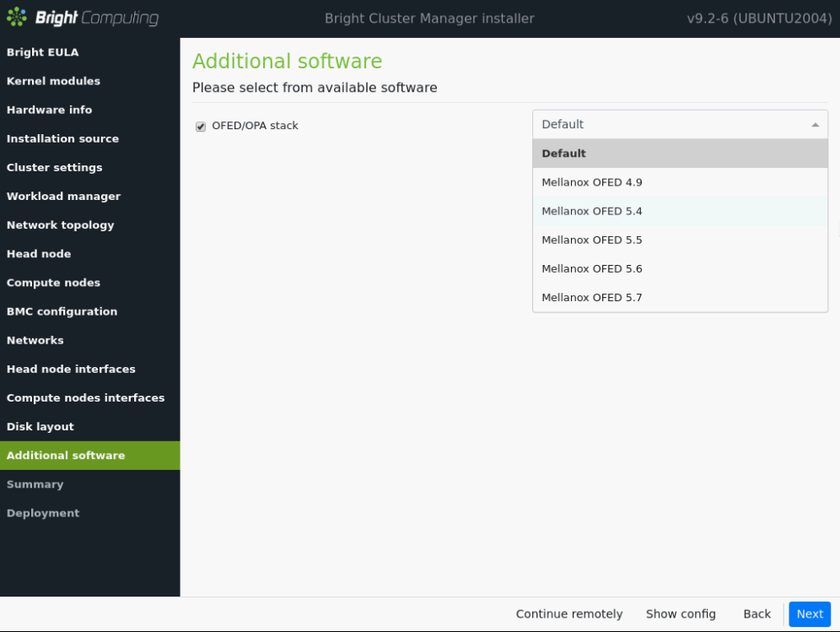Click the OFED/OPA stack label
840x632 pixels.
255,126
